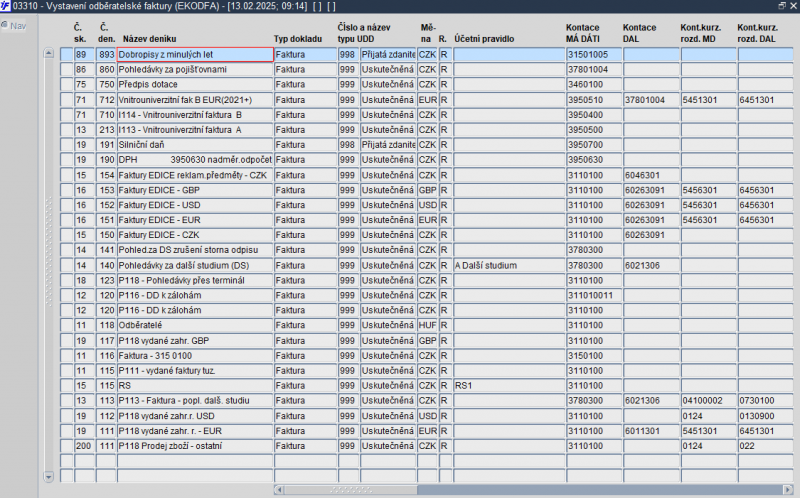The width and height of the screenshot is (800, 498).
Task: Select the row checkbox for P118 Prodej zboží - ostatní
Action: [66, 446]
